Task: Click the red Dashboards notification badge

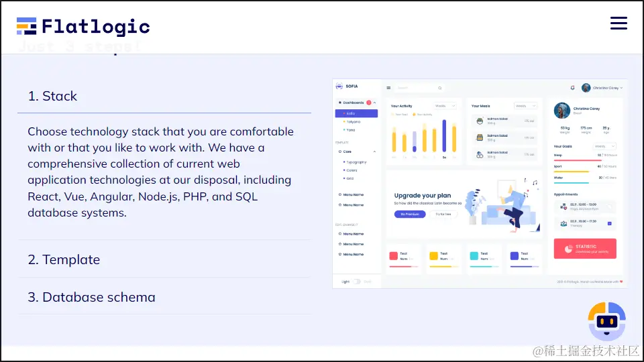Action: pos(369,103)
